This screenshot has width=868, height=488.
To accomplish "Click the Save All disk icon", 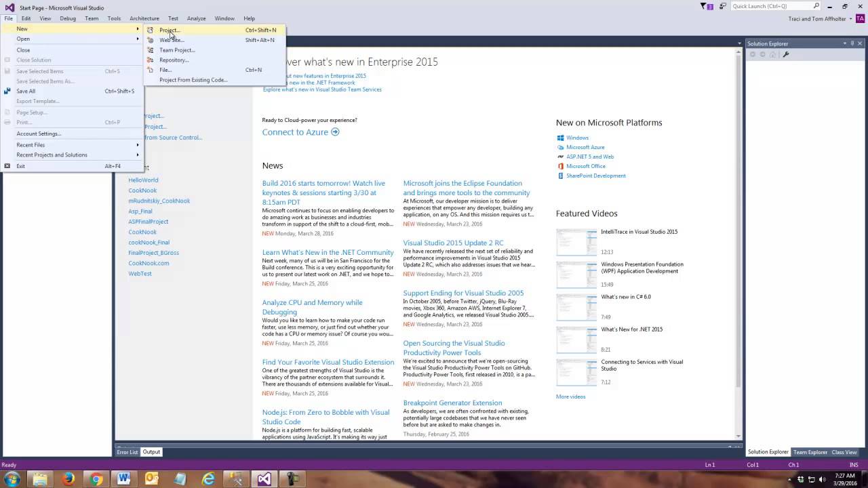I will click(7, 91).
